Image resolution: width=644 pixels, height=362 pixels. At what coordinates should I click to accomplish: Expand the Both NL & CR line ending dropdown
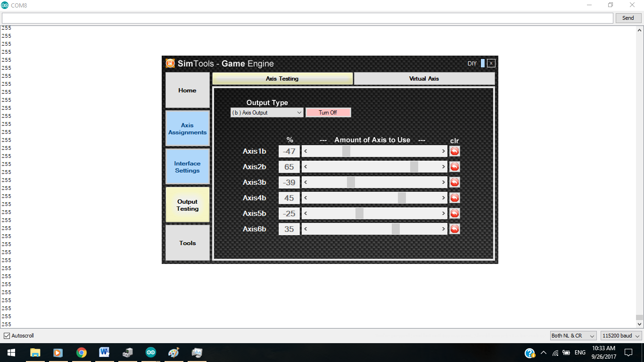(x=574, y=336)
